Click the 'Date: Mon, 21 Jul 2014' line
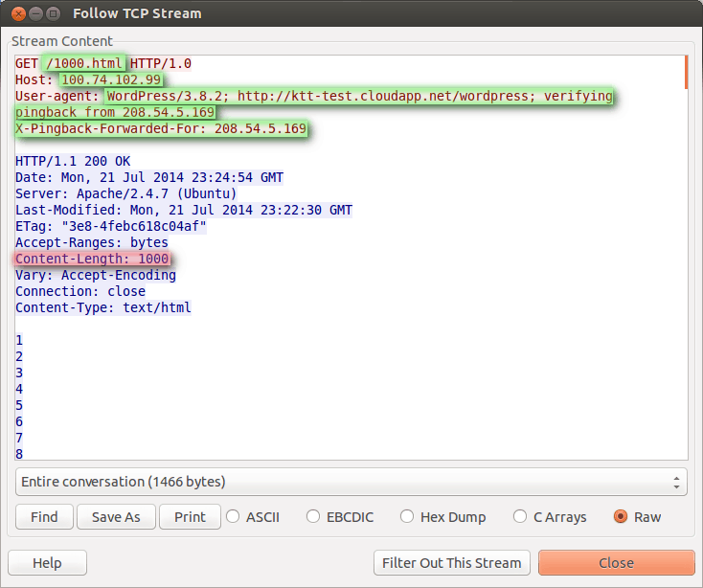The width and height of the screenshot is (703, 588). (x=149, y=177)
